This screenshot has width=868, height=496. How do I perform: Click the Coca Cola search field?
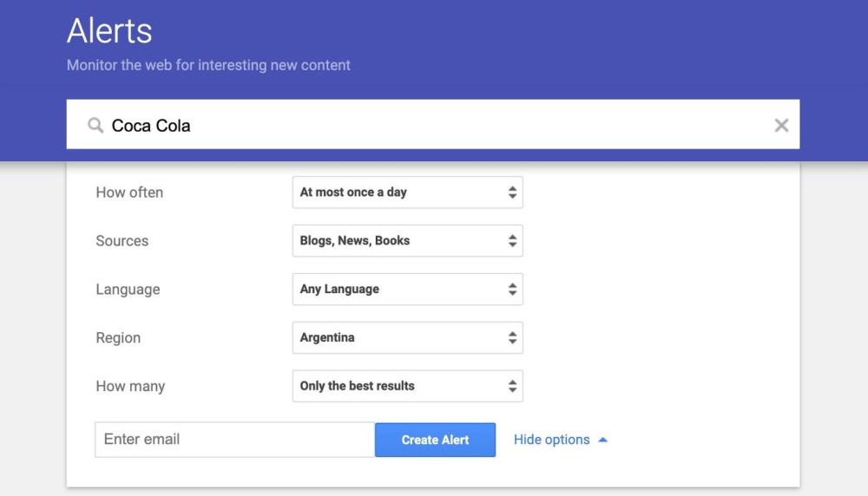pos(434,126)
